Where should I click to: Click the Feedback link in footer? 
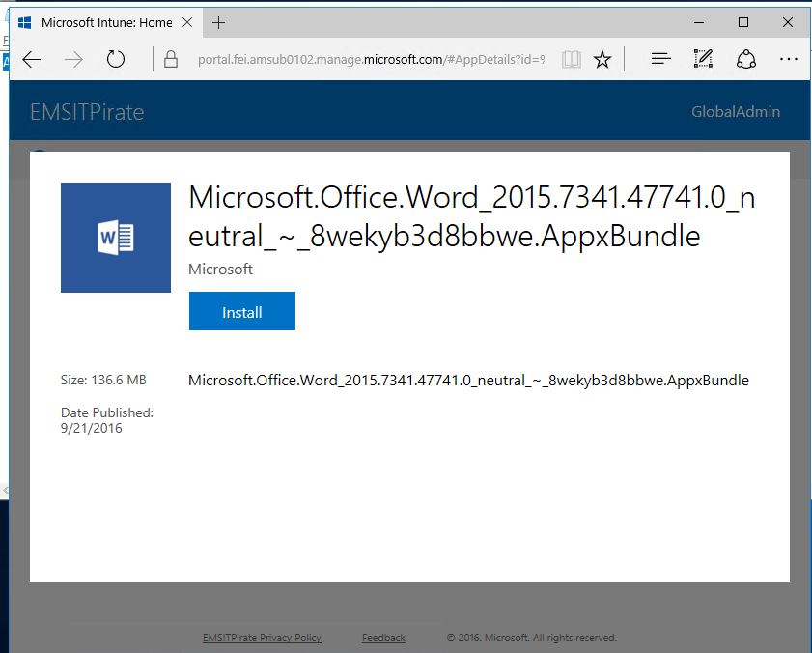pyautogui.click(x=383, y=638)
